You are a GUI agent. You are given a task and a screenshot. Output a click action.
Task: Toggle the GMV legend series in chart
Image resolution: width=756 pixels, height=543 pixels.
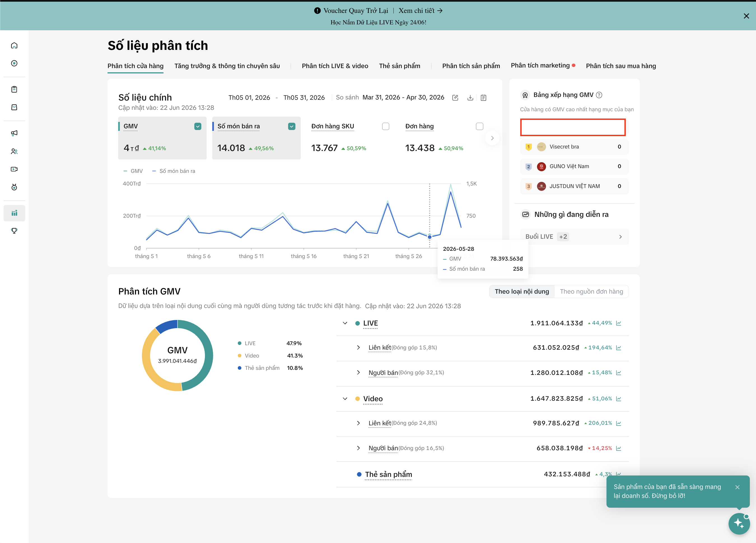[x=133, y=171]
